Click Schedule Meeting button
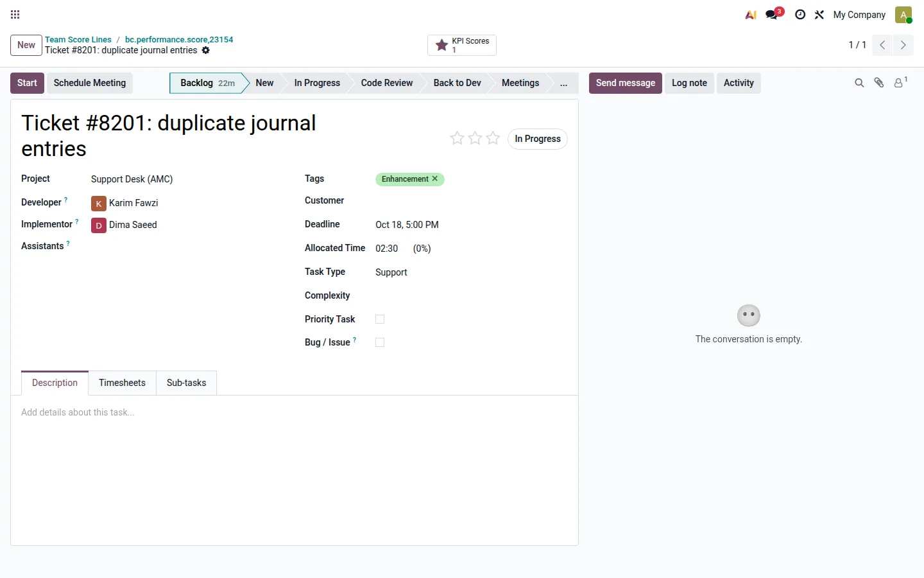 (x=90, y=83)
